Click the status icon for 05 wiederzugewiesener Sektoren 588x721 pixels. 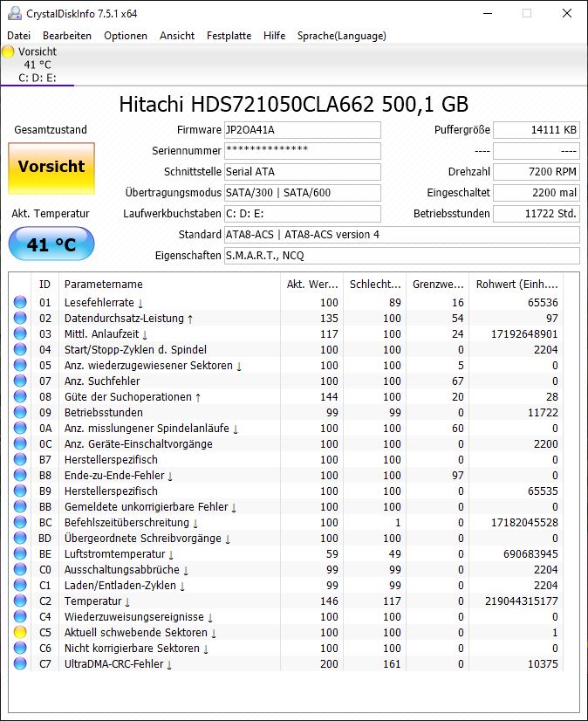point(20,365)
